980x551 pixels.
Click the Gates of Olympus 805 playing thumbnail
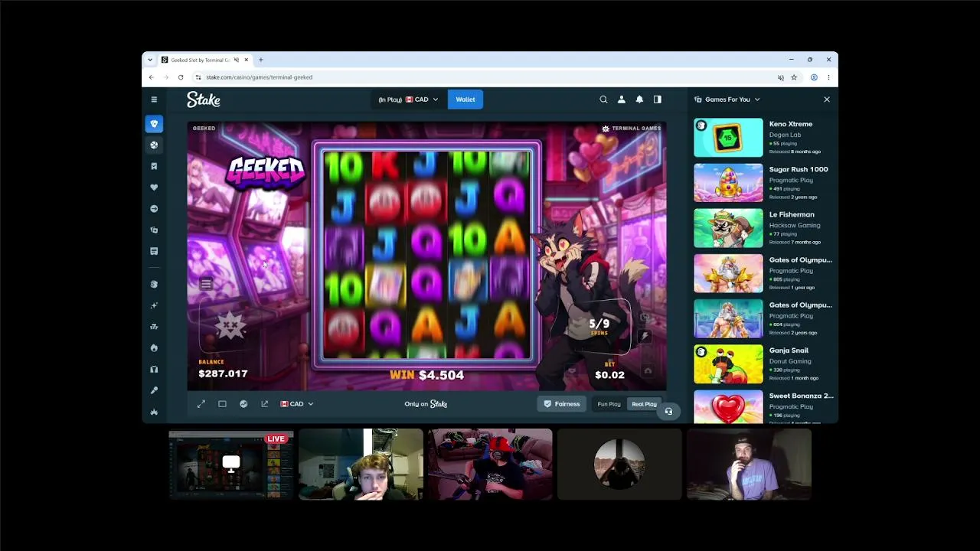point(728,273)
